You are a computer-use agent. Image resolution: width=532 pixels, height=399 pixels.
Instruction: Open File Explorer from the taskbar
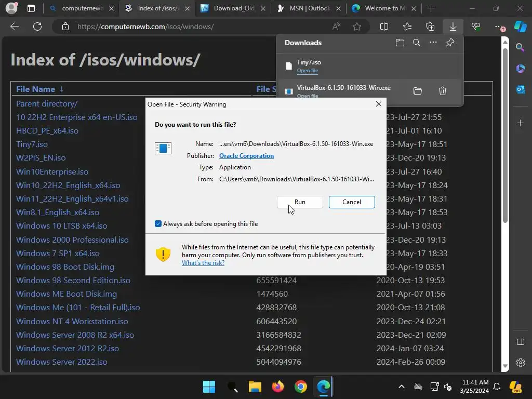pyautogui.click(x=255, y=387)
